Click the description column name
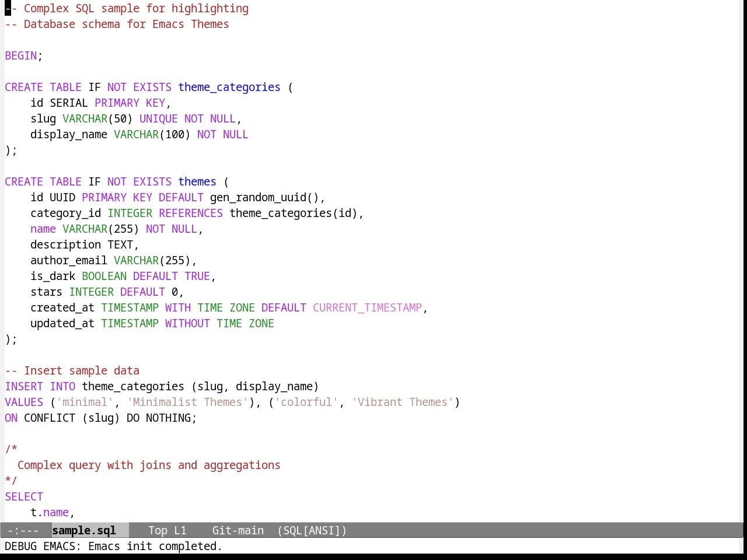Image resolution: width=747 pixels, height=560 pixels. pos(66,244)
